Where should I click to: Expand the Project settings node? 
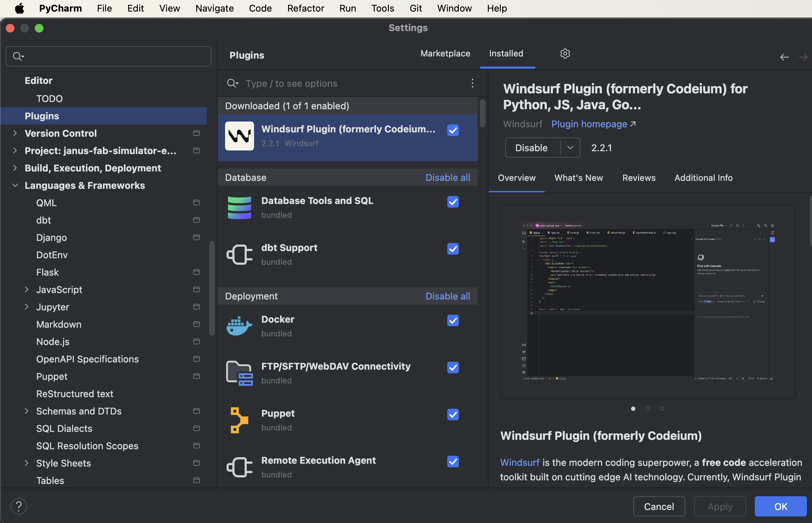click(x=15, y=151)
